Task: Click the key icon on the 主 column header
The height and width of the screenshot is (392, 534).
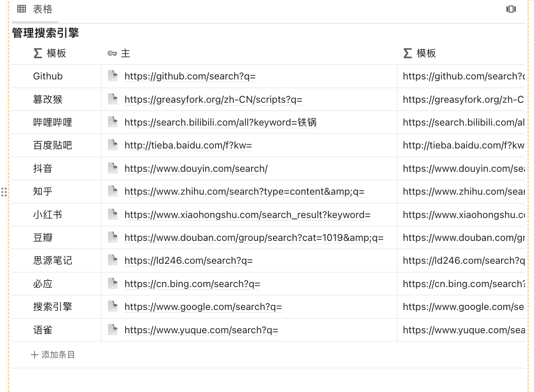Action: [111, 53]
